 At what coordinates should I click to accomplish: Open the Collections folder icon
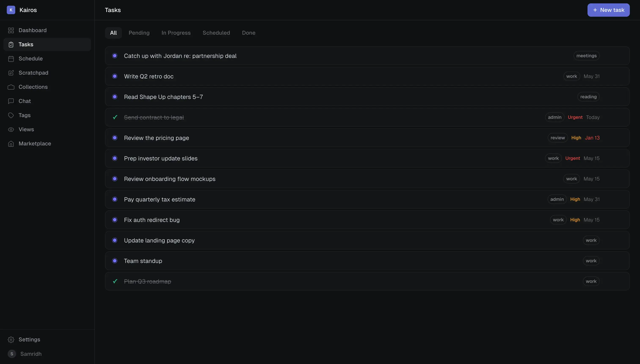pyautogui.click(x=11, y=87)
